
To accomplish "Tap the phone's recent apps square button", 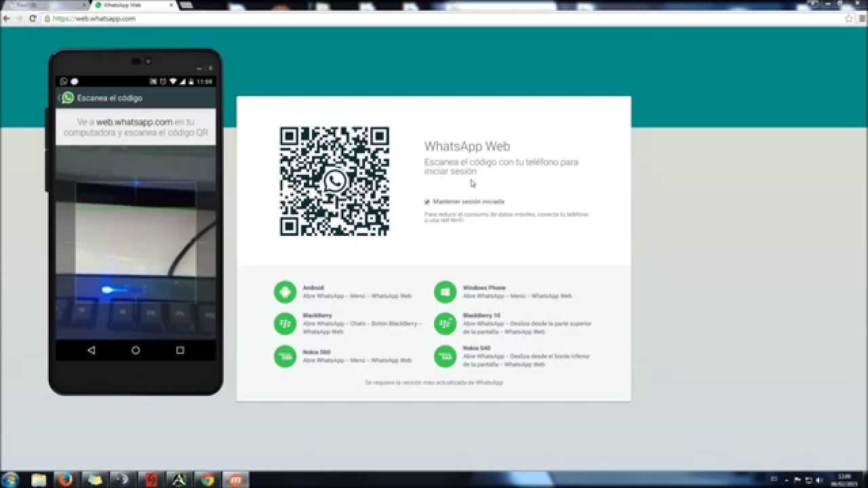I will (180, 350).
